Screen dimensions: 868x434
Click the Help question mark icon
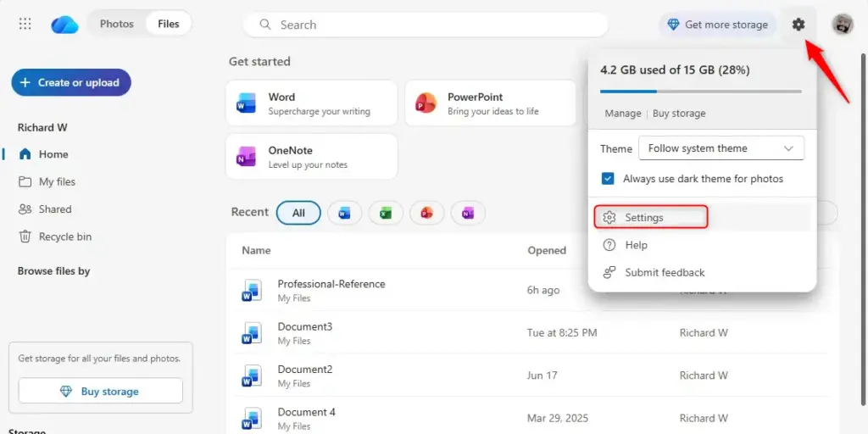pyautogui.click(x=609, y=245)
